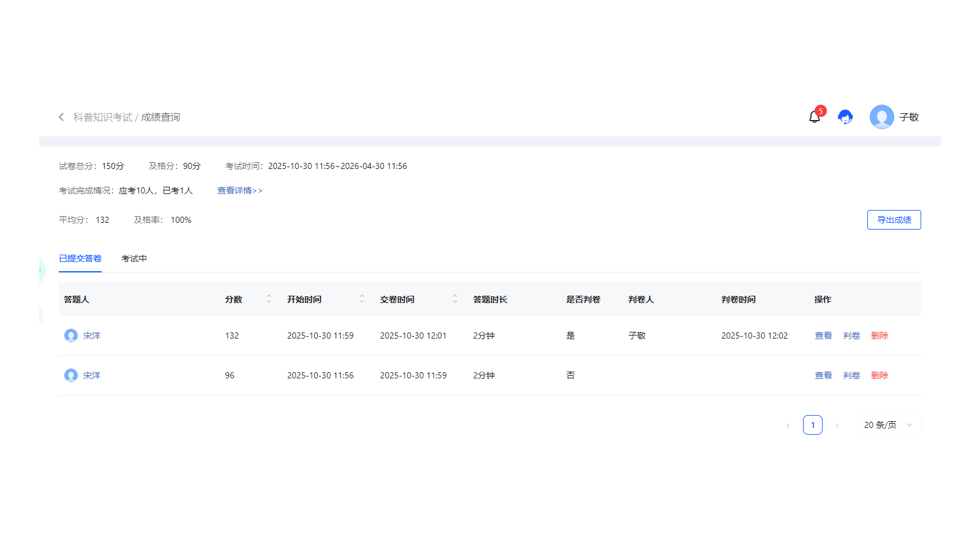Click 科普知识考试 in the breadcrumb
The image size is (980, 551).
(x=102, y=117)
